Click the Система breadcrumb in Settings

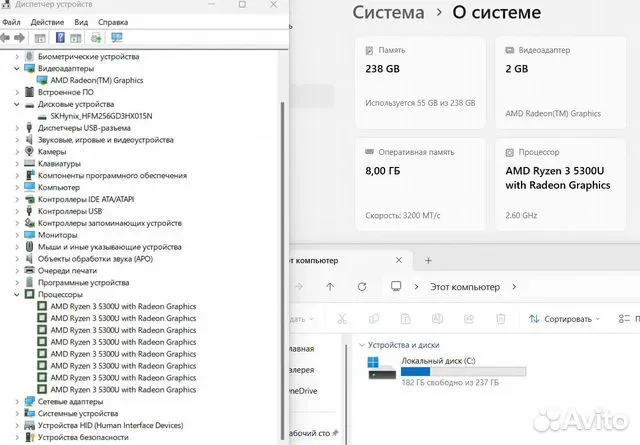pyautogui.click(x=389, y=12)
